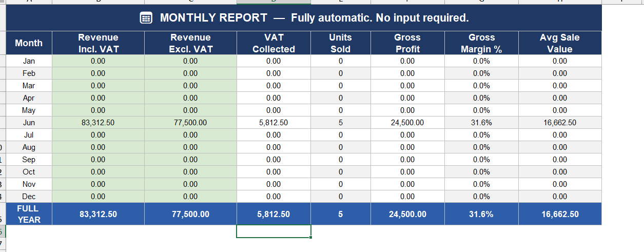Select the VAT Collected header cell
The height and width of the screenshot is (252, 644).
[274, 43]
